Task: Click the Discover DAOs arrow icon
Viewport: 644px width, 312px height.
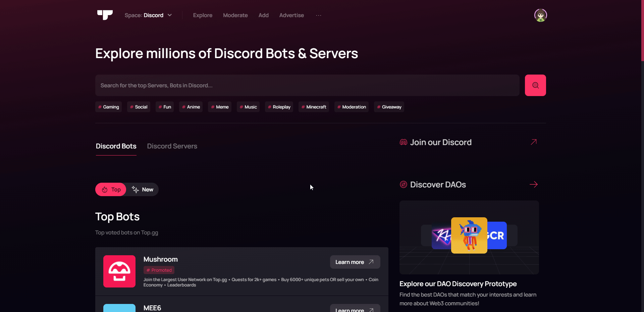Action: 533,184
